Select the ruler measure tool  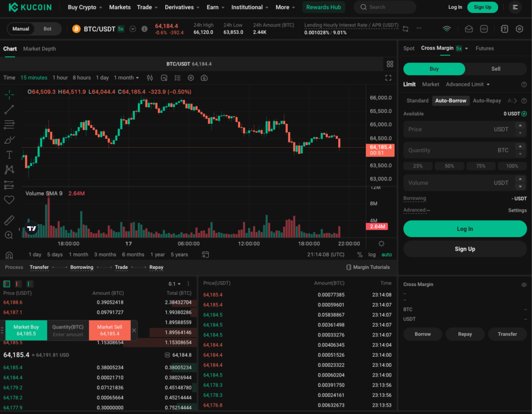click(x=9, y=220)
